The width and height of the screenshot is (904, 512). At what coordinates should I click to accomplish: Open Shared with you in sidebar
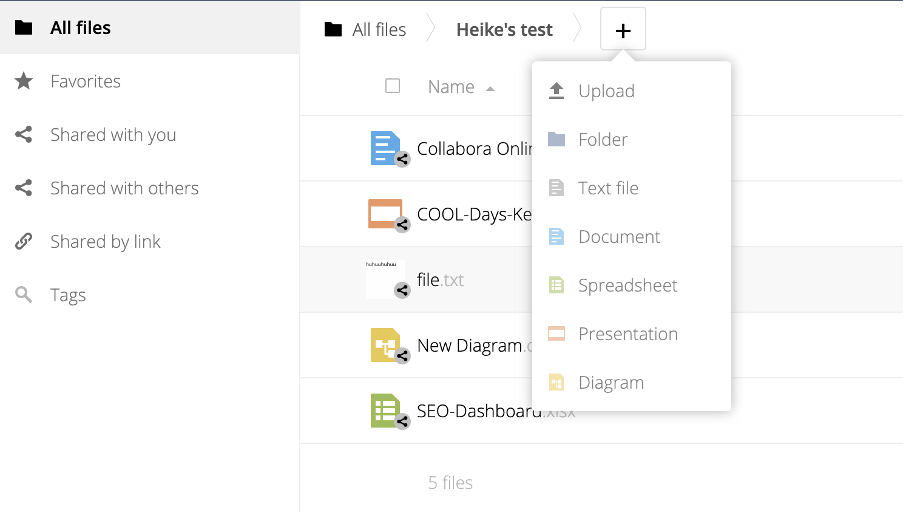(x=113, y=135)
